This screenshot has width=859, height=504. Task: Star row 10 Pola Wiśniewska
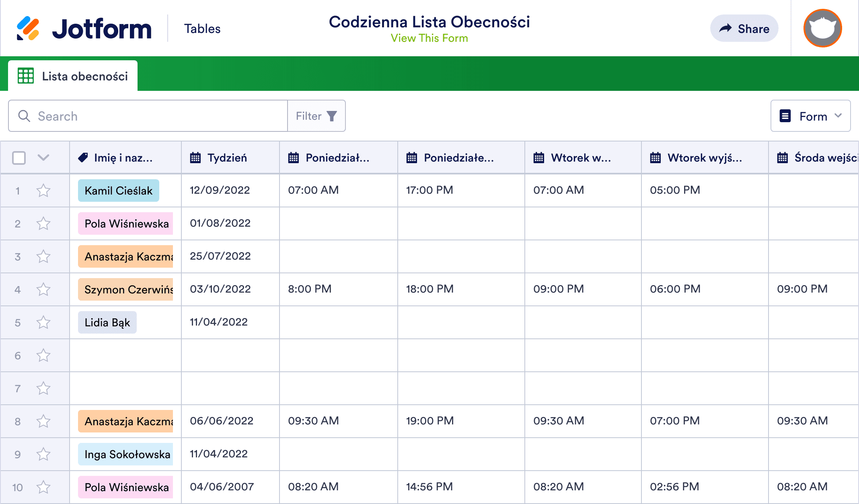pos(43,487)
